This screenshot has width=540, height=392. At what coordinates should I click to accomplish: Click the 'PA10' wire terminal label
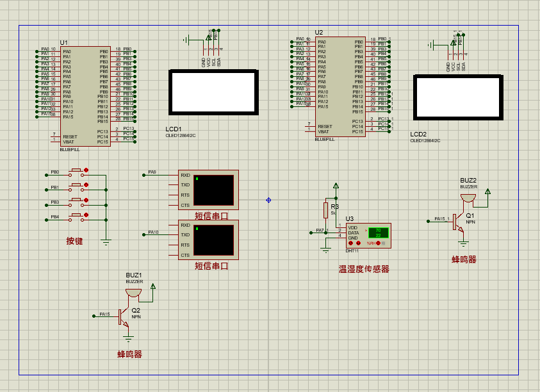(153, 232)
